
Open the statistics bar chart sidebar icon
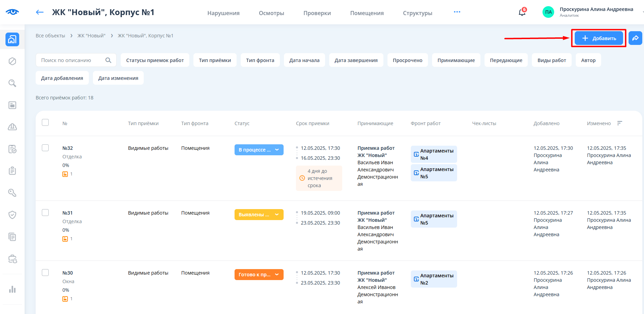pos(12,289)
